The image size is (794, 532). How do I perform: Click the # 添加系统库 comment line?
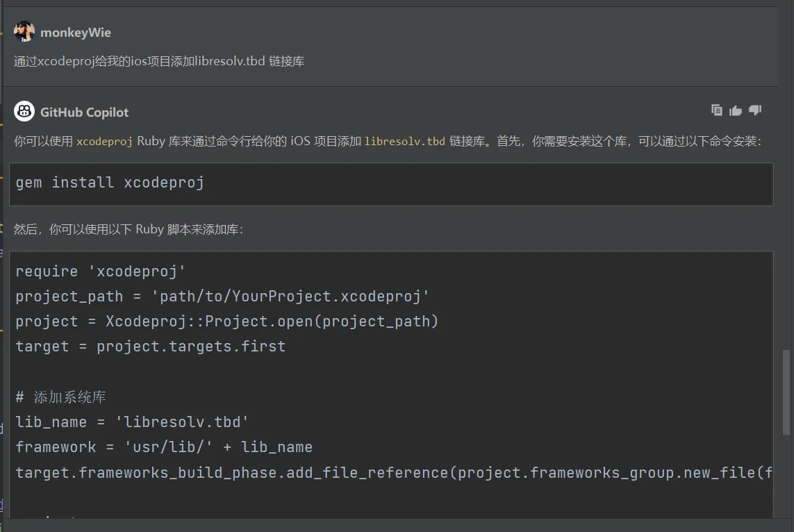[x=61, y=397]
